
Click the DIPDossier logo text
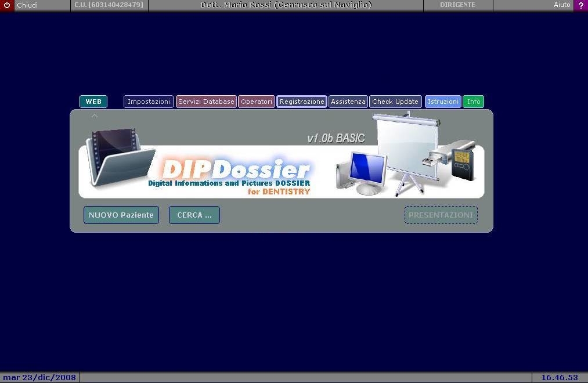(236, 169)
